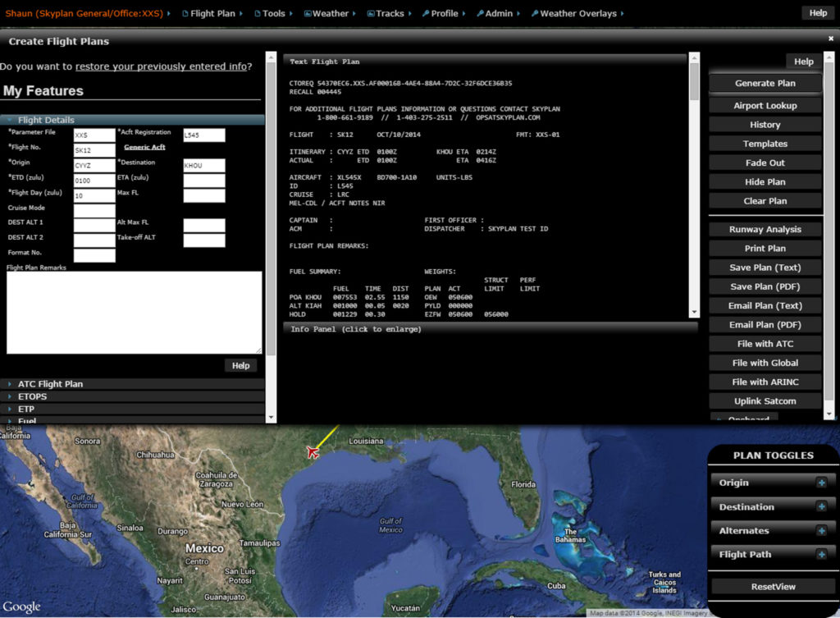Open the Flight Plan menu
The image size is (840, 618).
coord(212,13)
